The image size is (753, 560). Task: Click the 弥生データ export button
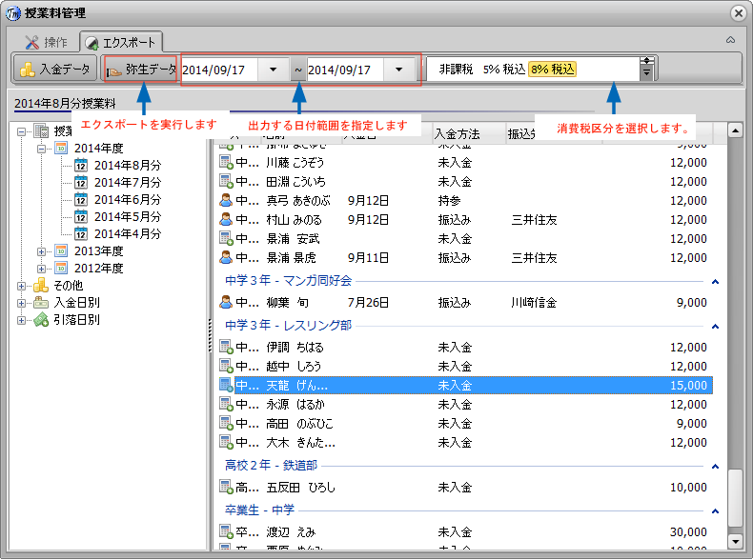tap(141, 70)
